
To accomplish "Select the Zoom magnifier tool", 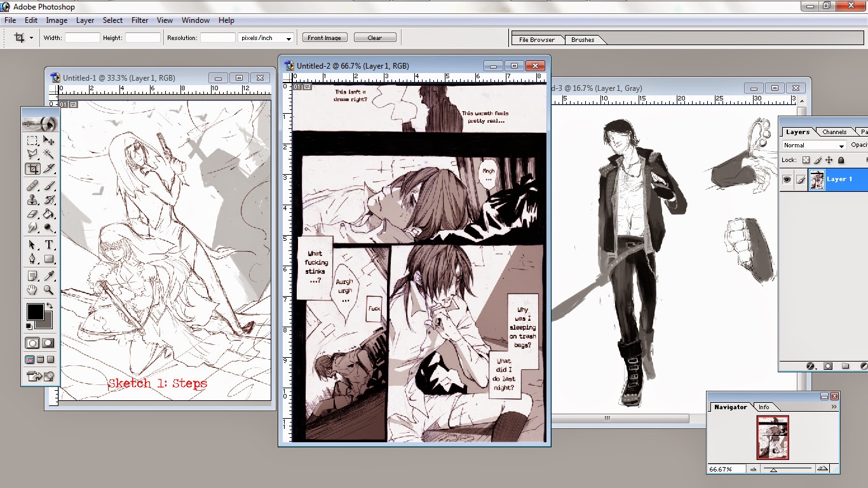I will click(48, 290).
